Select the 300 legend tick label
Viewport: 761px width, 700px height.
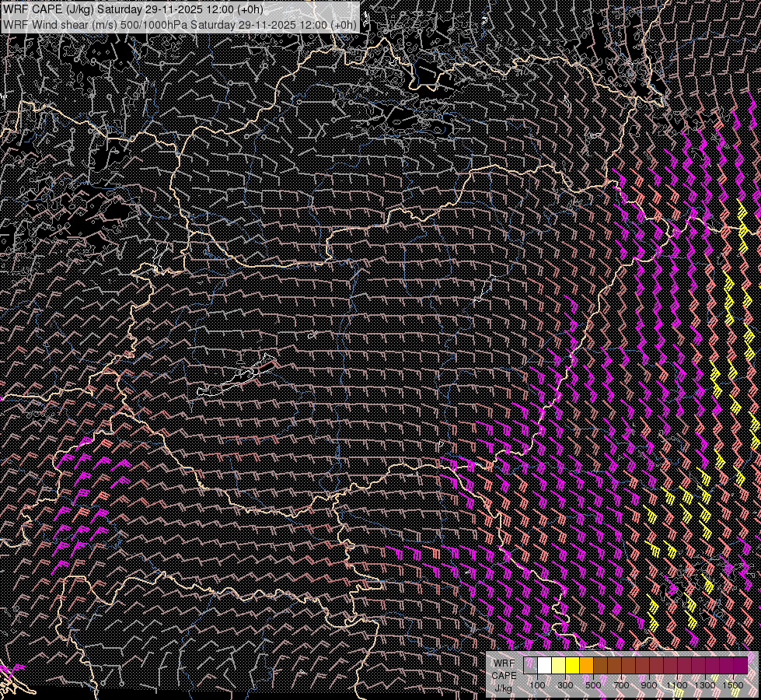565,685
